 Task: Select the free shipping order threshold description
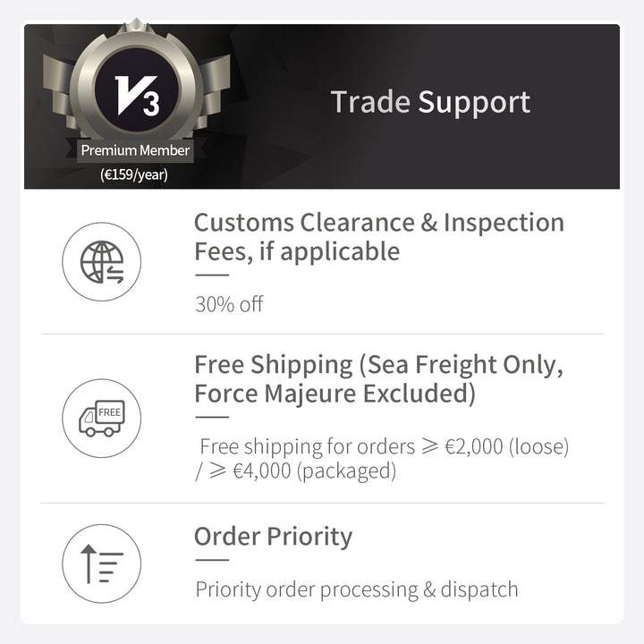pyautogui.click(x=382, y=458)
